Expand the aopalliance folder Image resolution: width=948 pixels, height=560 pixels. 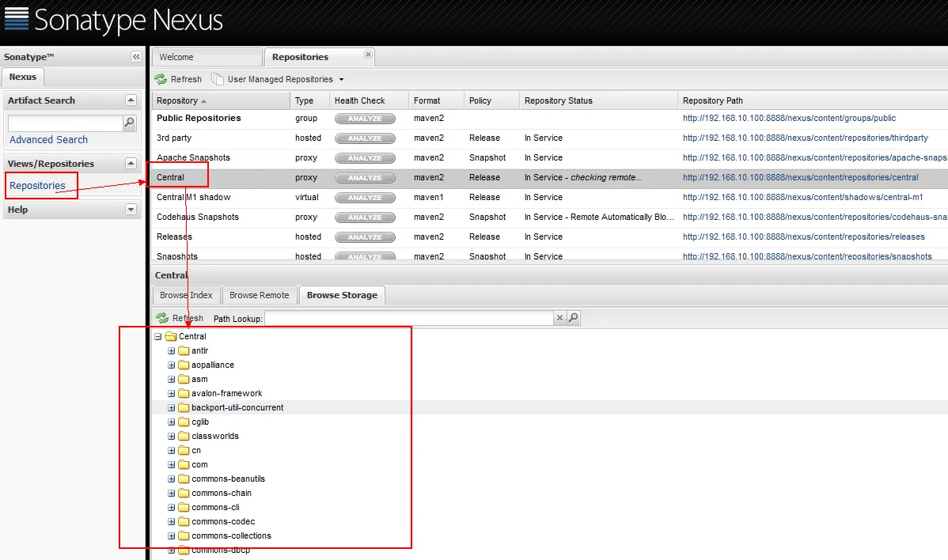point(171,365)
